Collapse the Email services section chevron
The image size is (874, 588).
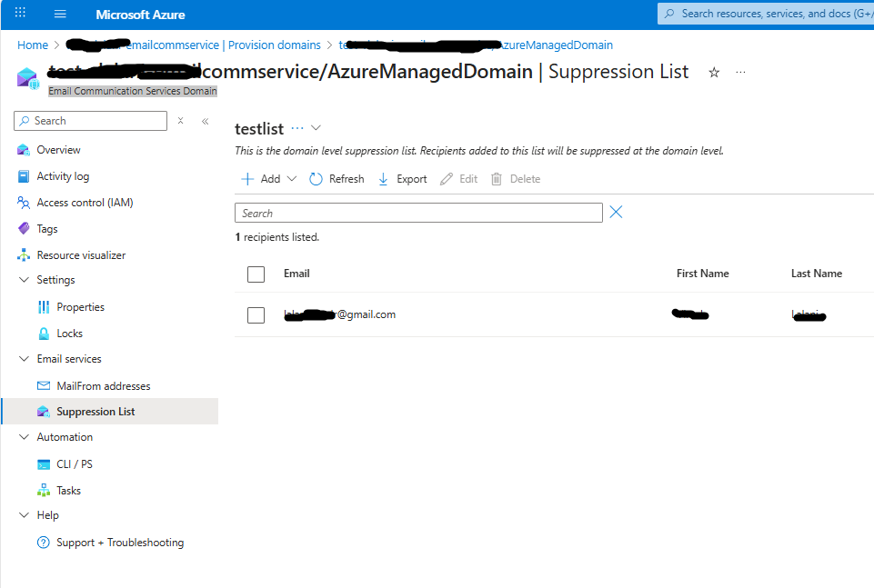[x=24, y=359]
